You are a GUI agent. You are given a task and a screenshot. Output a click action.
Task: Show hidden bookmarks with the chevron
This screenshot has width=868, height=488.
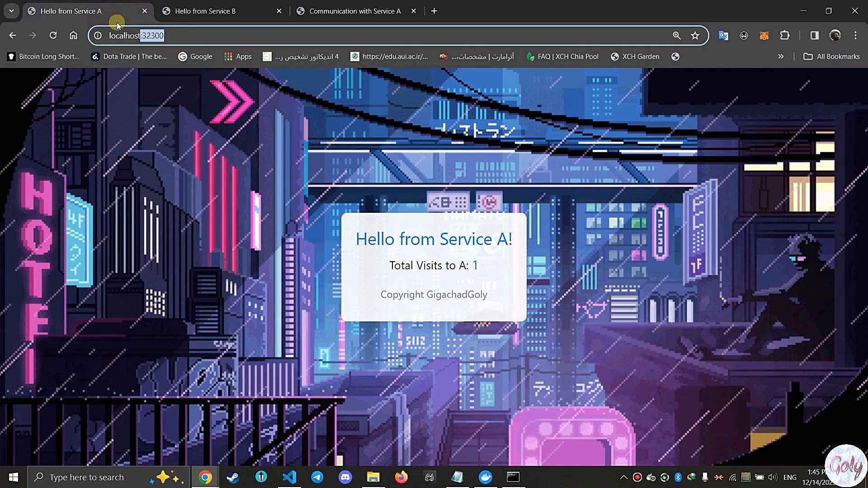pos(781,56)
